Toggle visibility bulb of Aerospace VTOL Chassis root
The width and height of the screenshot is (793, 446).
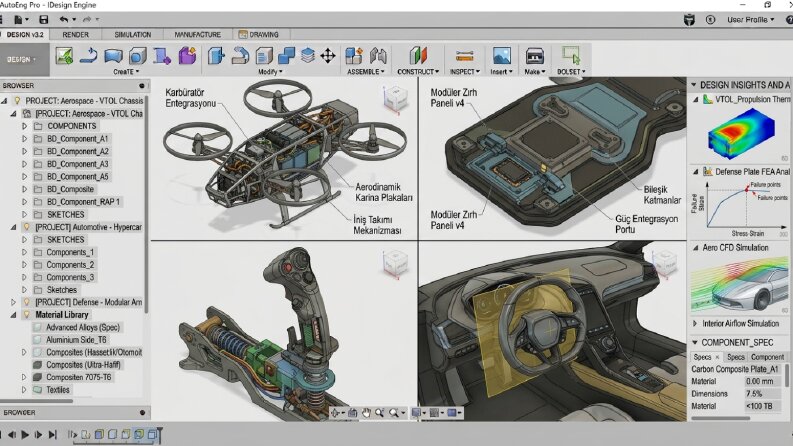click(18, 101)
